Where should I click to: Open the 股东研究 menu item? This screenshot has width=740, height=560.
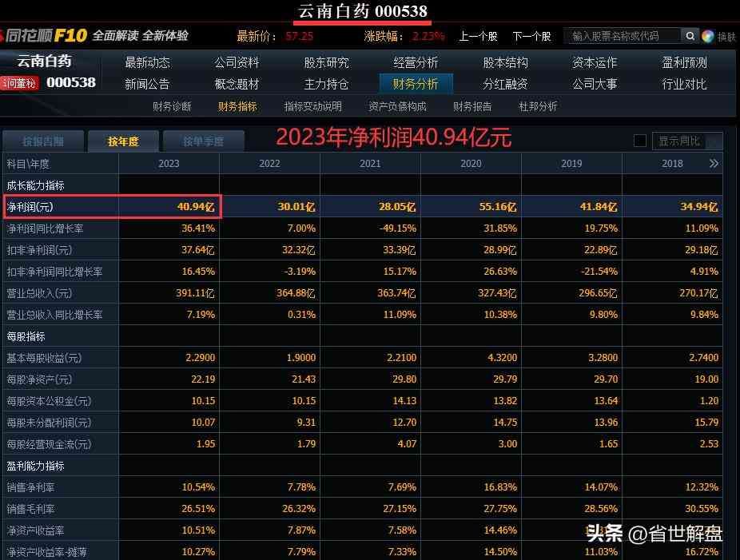[x=326, y=62]
